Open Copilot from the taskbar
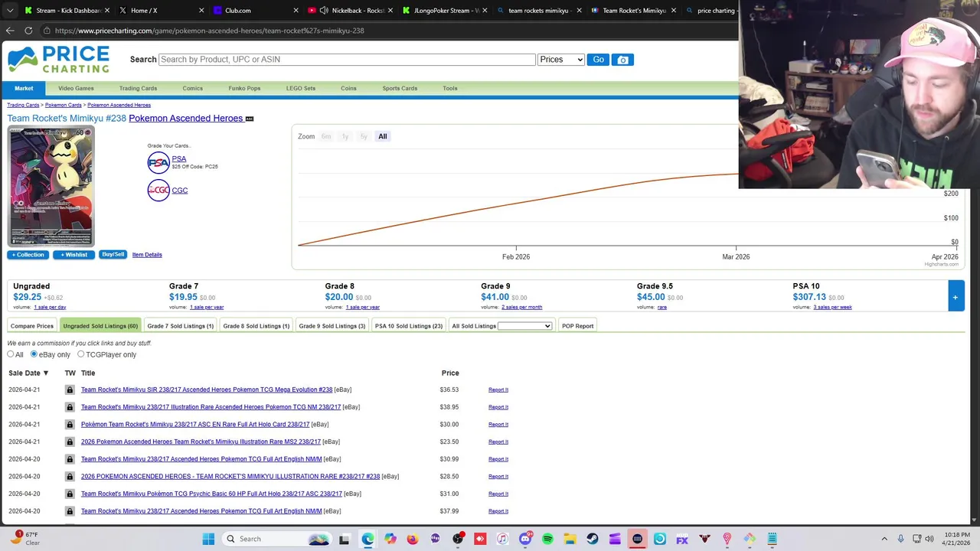Screen dimensions: 980x551 click(x=390, y=539)
